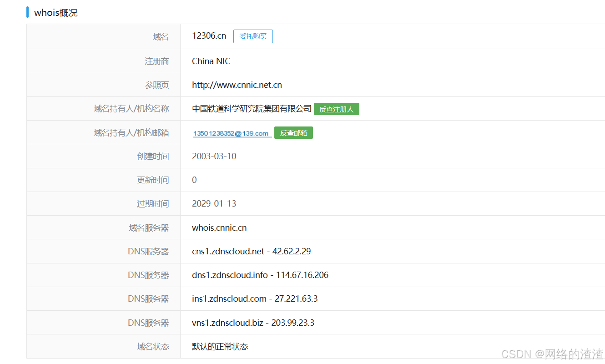Click the 域名持有人/机构邮箱 label

coord(131,133)
